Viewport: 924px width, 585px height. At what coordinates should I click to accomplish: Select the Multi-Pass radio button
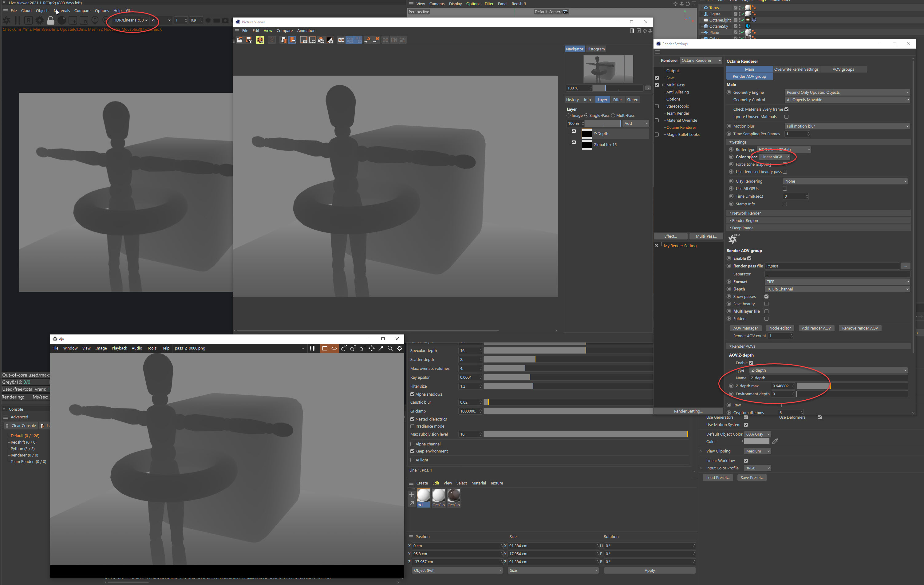(x=613, y=116)
